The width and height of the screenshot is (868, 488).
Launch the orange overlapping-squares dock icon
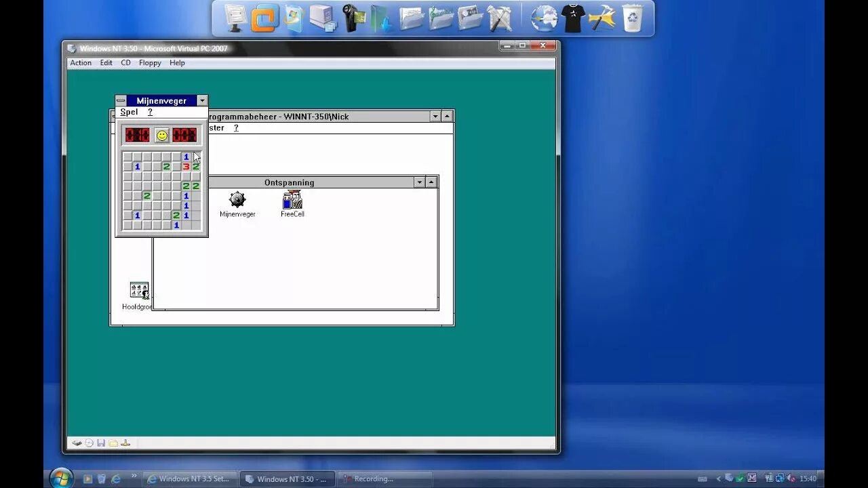tap(264, 18)
